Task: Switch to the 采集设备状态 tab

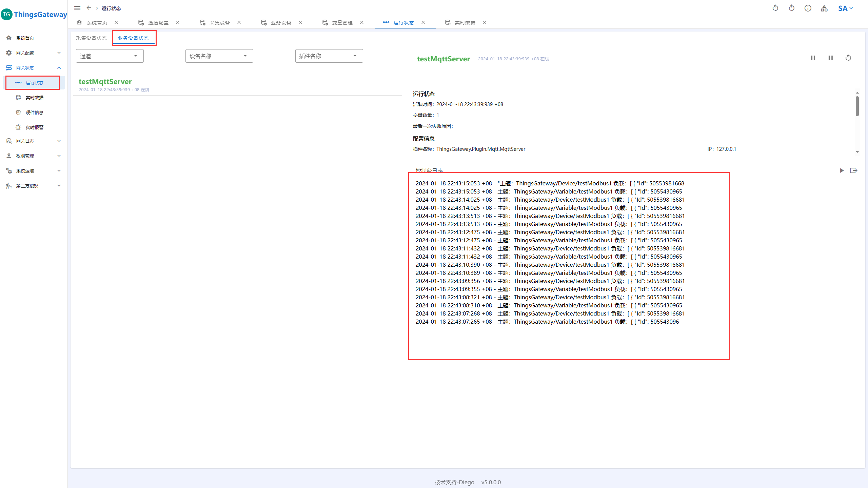Action: 91,38
